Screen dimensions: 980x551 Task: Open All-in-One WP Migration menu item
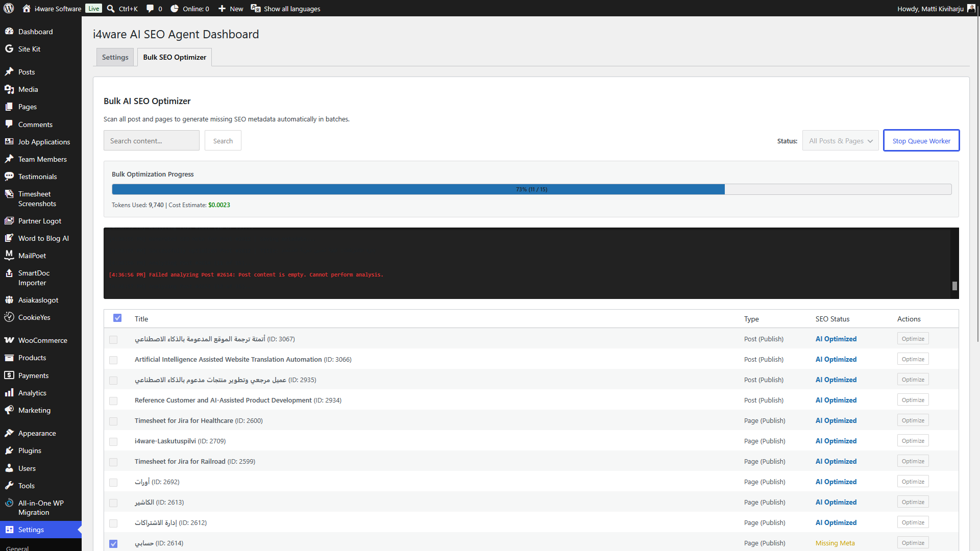[x=41, y=507]
